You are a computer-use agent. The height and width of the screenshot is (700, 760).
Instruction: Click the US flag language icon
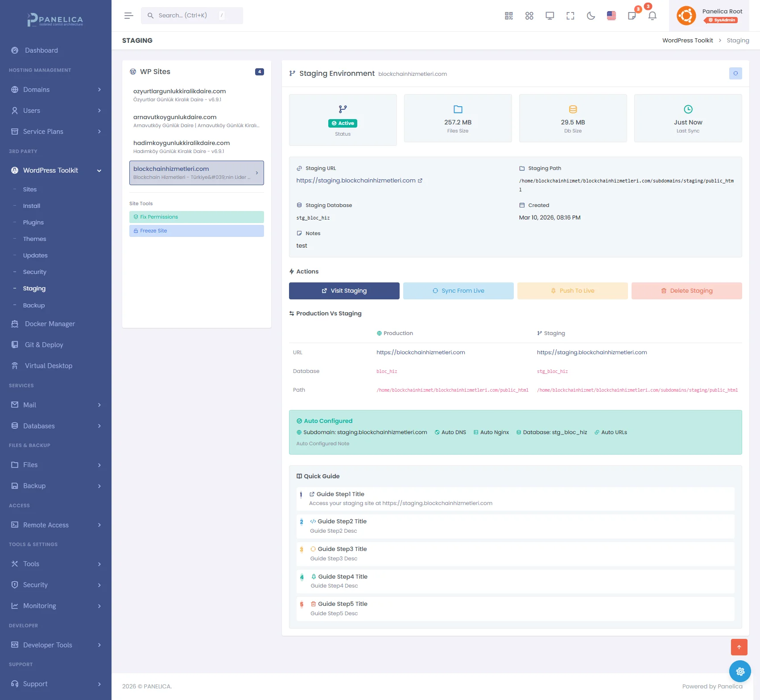pyautogui.click(x=611, y=16)
